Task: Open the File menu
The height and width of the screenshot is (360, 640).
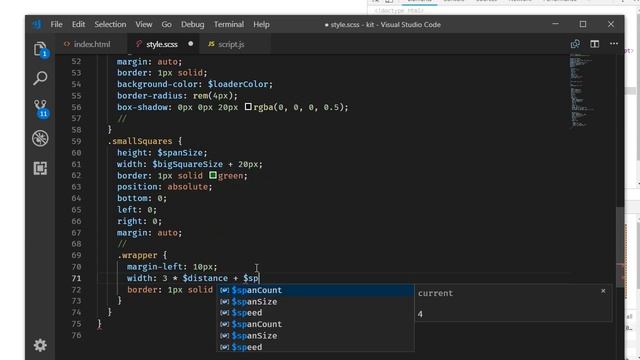Action: (56, 24)
